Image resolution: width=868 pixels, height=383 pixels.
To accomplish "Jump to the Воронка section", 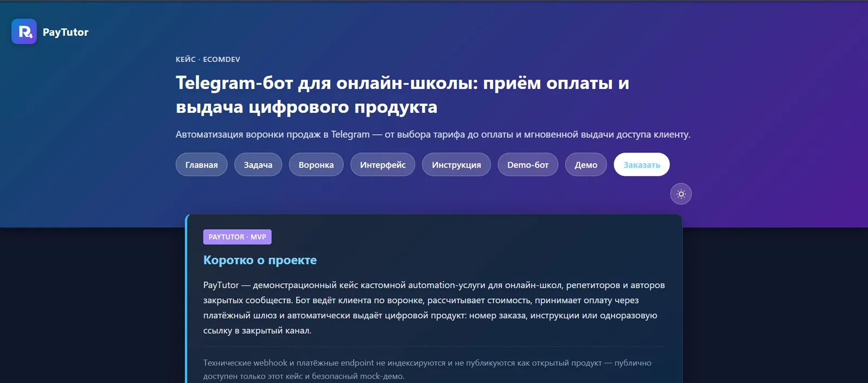I will [316, 165].
